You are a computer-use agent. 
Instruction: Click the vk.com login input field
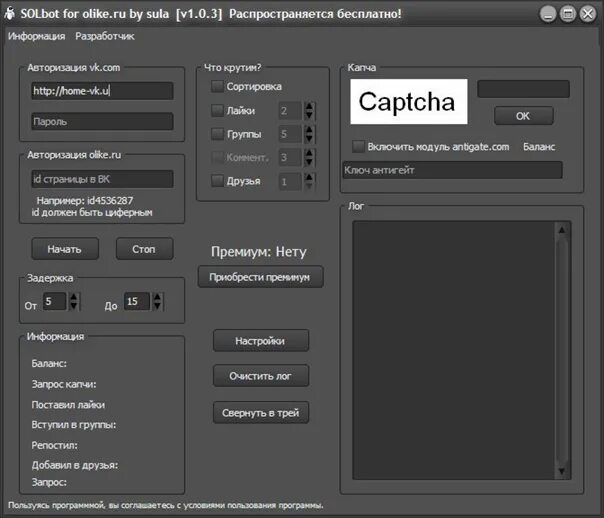coord(102,91)
